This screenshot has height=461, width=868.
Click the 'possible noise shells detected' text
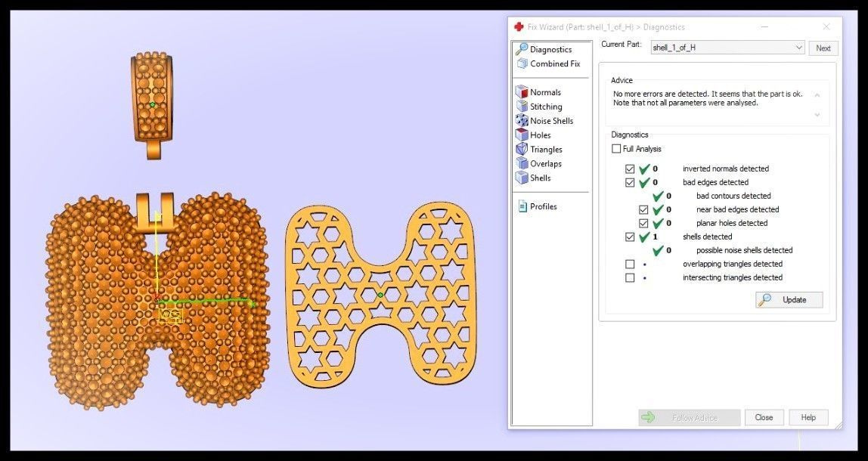tap(745, 251)
